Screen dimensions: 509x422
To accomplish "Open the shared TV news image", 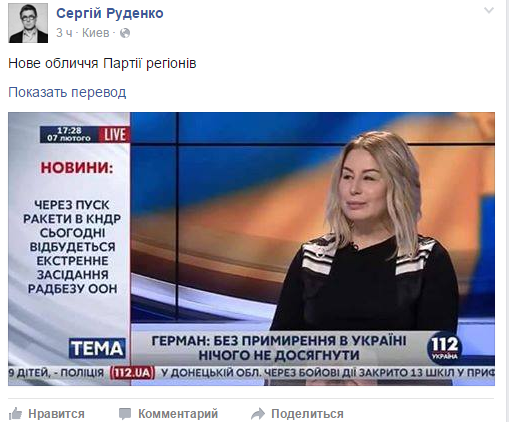I will pos(251,249).
